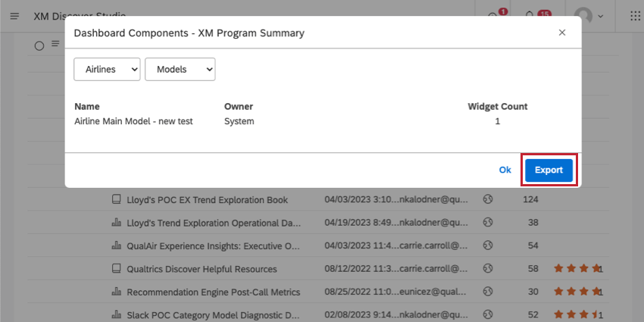Click sharing globe icon for Slack POC Category Model row
Viewport: 644px width, 322px height.
(x=488, y=315)
